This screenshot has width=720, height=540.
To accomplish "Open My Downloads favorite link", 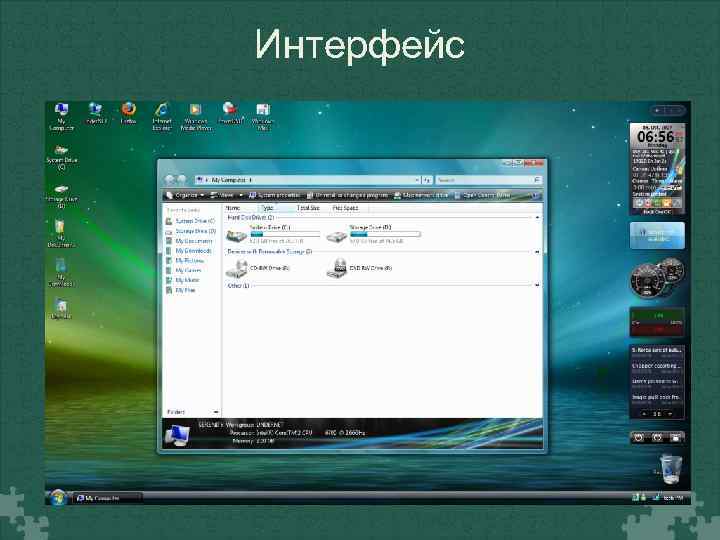I will pos(189,251).
